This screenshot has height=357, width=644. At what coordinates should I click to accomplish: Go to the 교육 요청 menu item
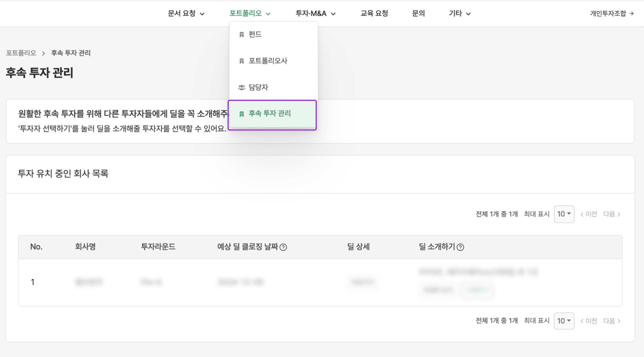point(374,13)
